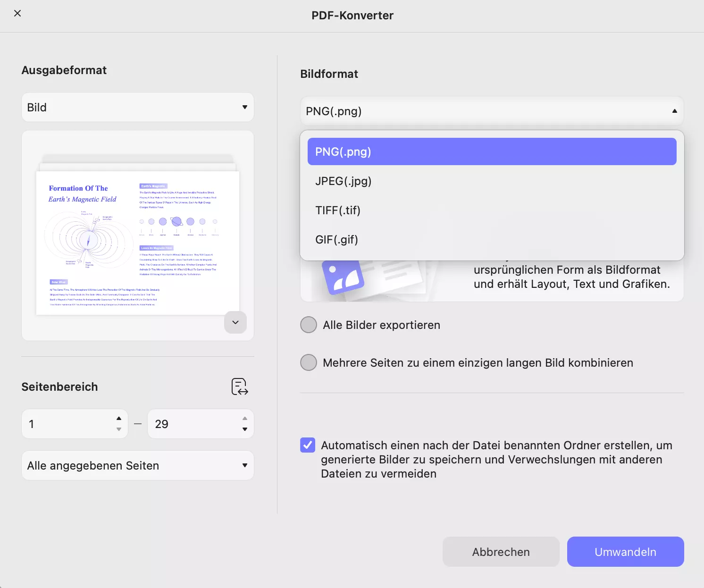
Task: Uncheck automatic folder creation option
Action: coord(307,445)
